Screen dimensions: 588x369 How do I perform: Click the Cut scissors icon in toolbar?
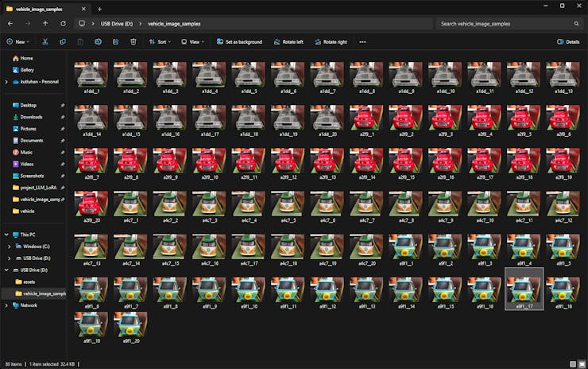tap(45, 41)
